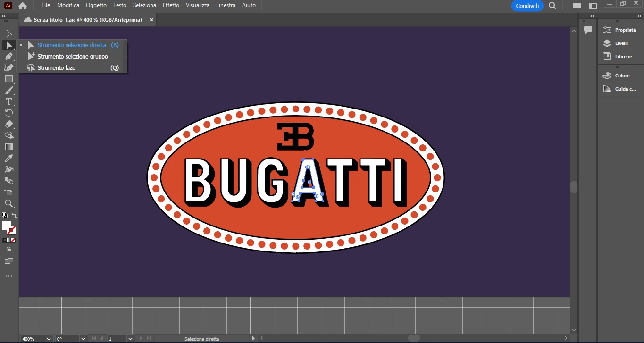Image resolution: width=644 pixels, height=343 pixels.
Task: Change the screen mode
Action: (x=9, y=261)
